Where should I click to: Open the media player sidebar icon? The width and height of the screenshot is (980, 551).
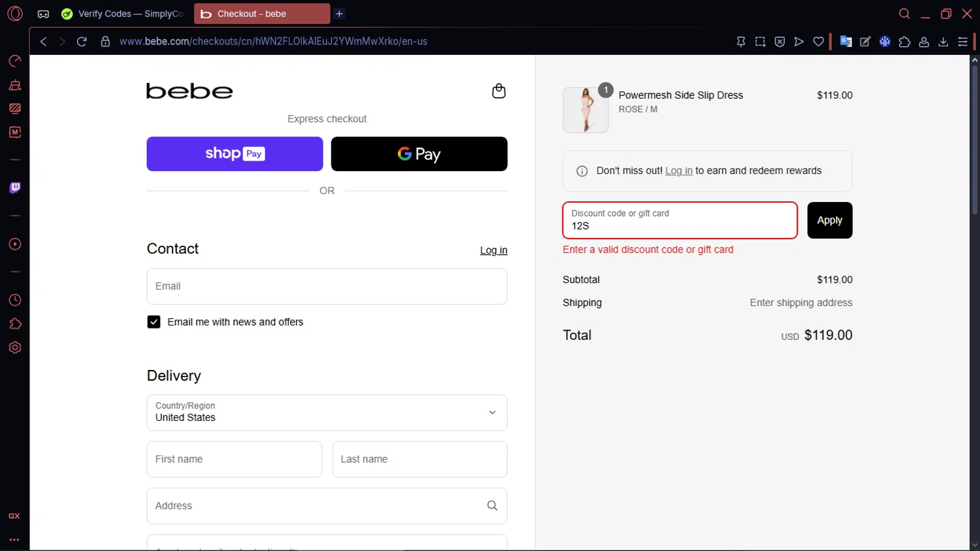pos(15,244)
